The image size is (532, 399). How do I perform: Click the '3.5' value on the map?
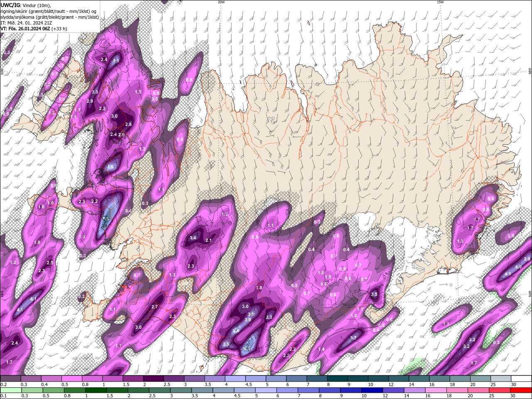pyautogui.click(x=374, y=295)
